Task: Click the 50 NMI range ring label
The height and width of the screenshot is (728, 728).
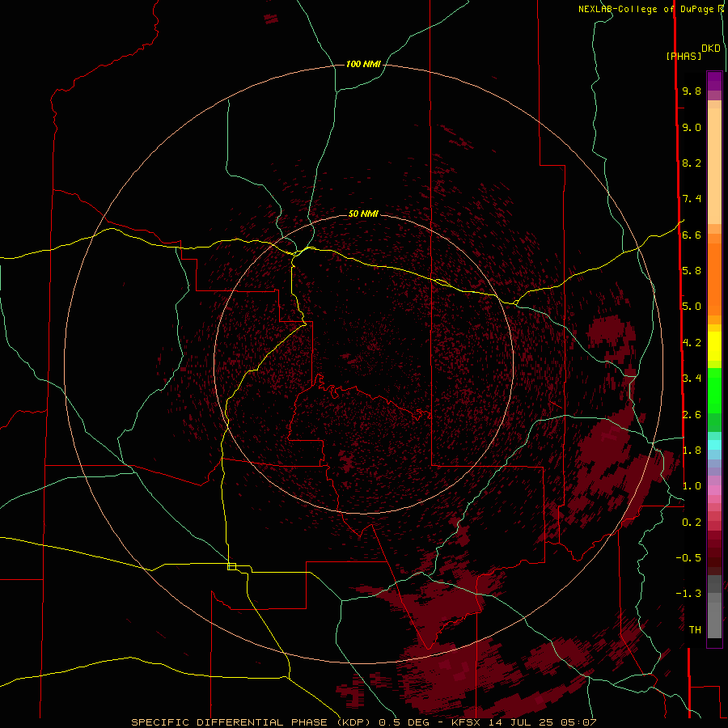Action: pyautogui.click(x=363, y=214)
